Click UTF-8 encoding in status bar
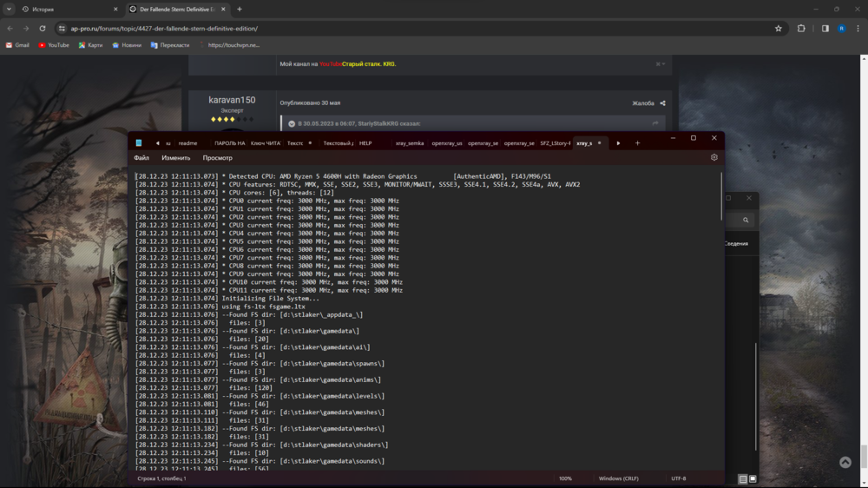The height and width of the screenshot is (488, 868). (x=678, y=478)
